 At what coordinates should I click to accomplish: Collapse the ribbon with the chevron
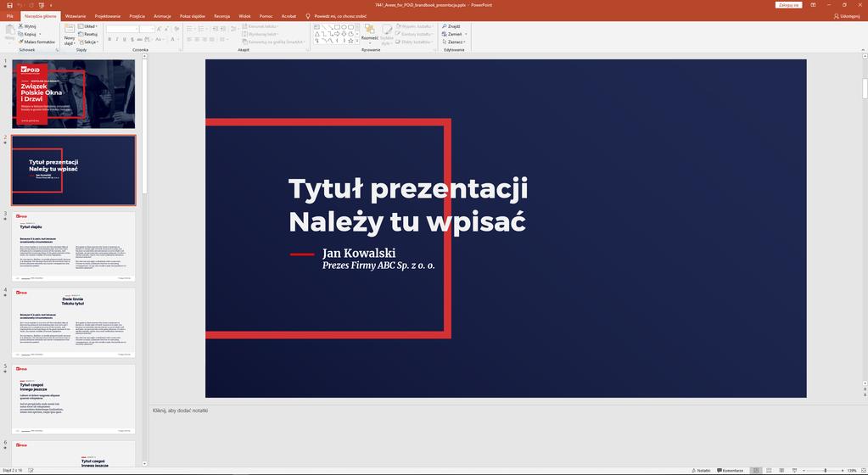tap(863, 49)
